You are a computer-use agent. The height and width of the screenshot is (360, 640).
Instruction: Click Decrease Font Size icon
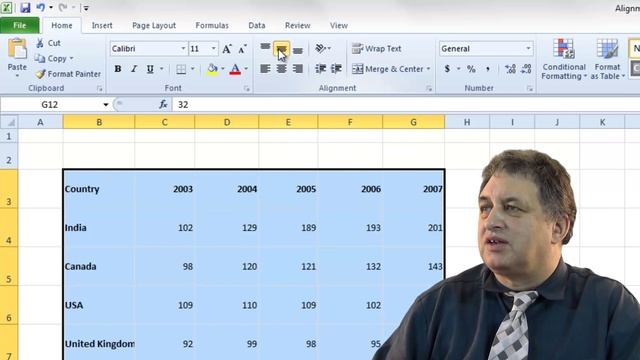point(242,49)
